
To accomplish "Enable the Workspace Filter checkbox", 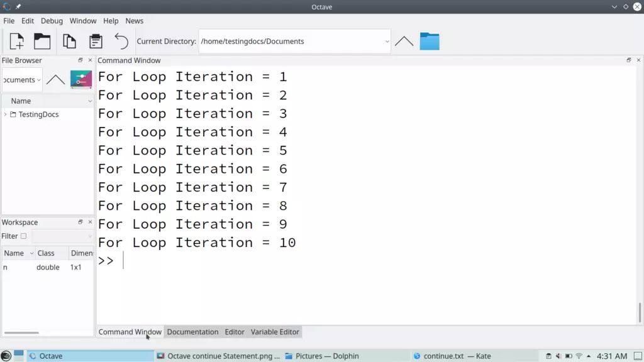I will click(23, 236).
